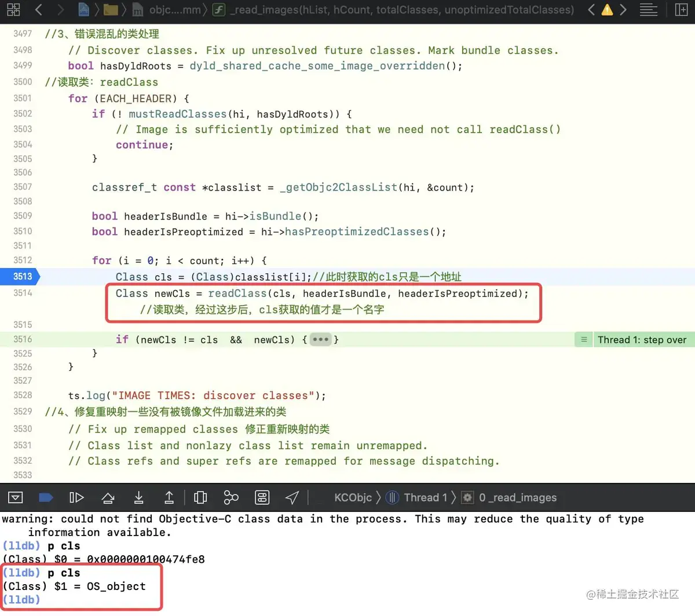Select the KCObjc process in debug bar
This screenshot has width=695, height=616.
point(353,497)
